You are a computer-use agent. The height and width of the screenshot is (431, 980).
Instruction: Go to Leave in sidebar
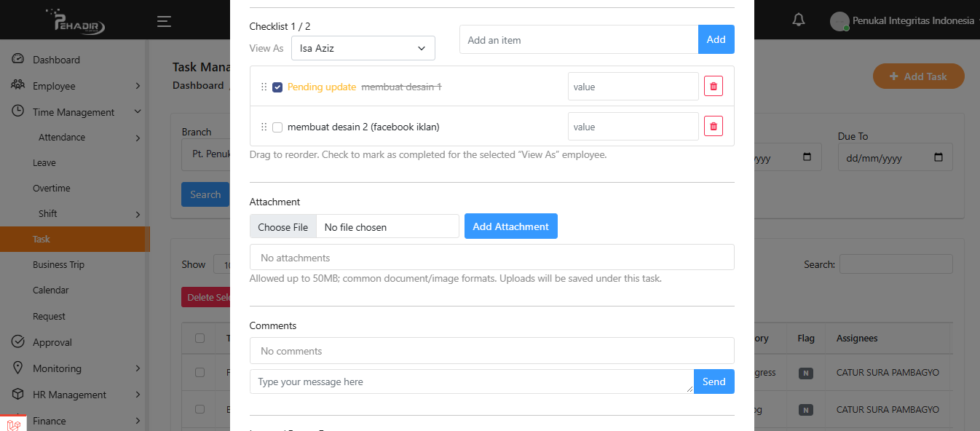[x=44, y=163]
